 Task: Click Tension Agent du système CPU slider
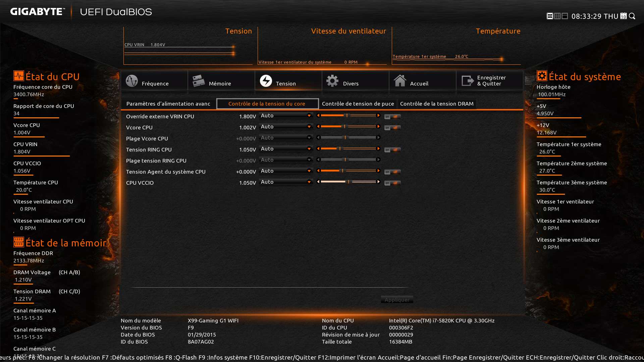[x=348, y=171]
